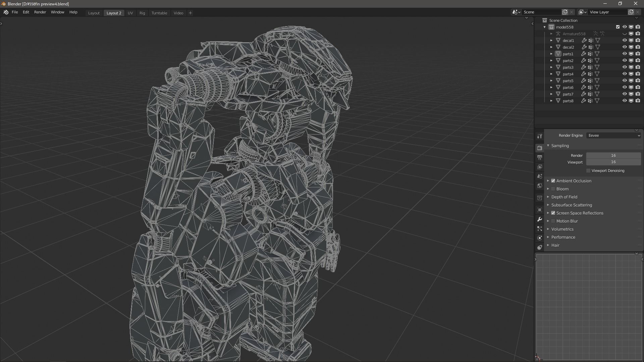Expand the Hair panel
The width and height of the screenshot is (644, 362).
548,245
